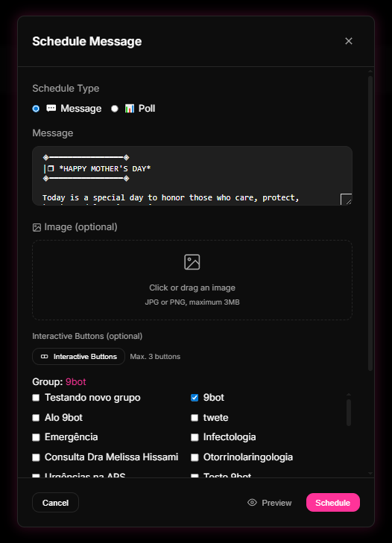Close the Schedule Message dialog
The image size is (392, 543).
348,41
